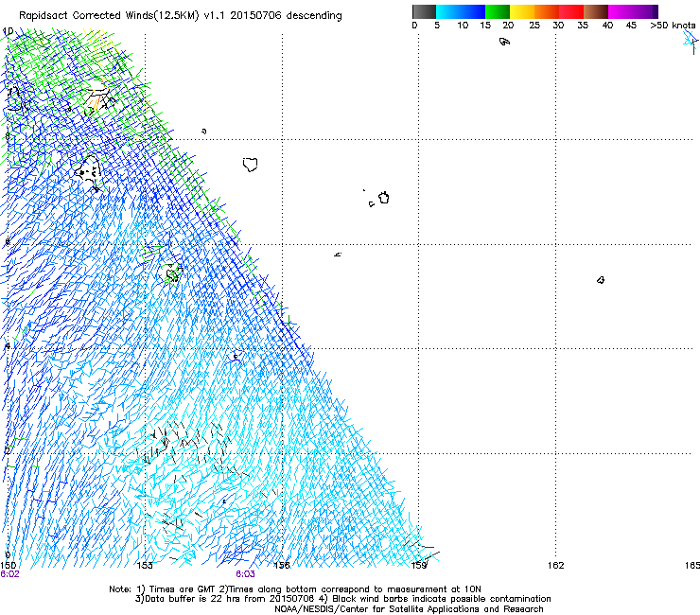Image resolution: width=700 pixels, height=615 pixels.
Task: Click the '20150706 descending' date in title
Action: [x=287, y=15]
